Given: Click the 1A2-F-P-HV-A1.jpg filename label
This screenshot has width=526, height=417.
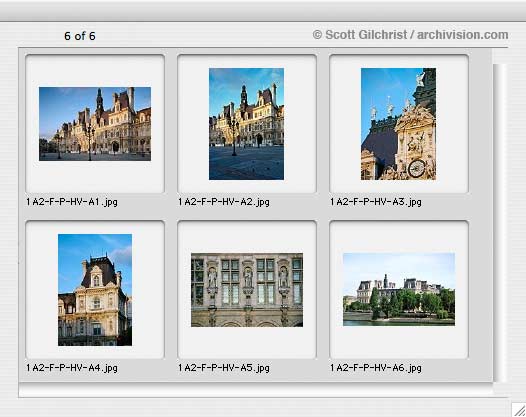Looking at the screenshot, I should (72, 202).
